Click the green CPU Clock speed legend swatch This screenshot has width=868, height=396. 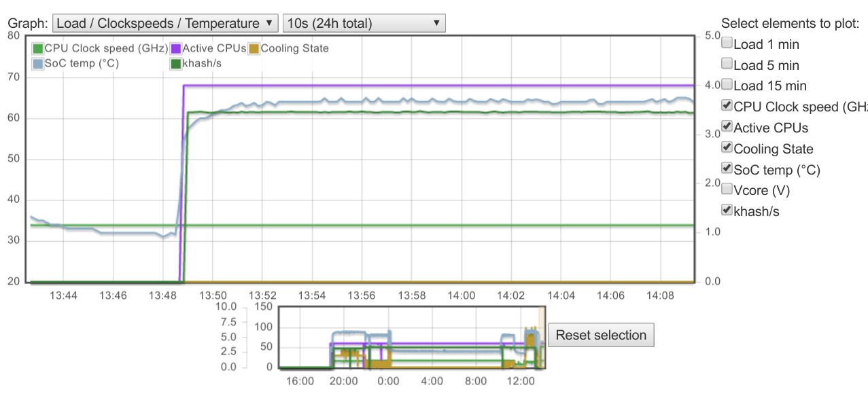tap(38, 49)
